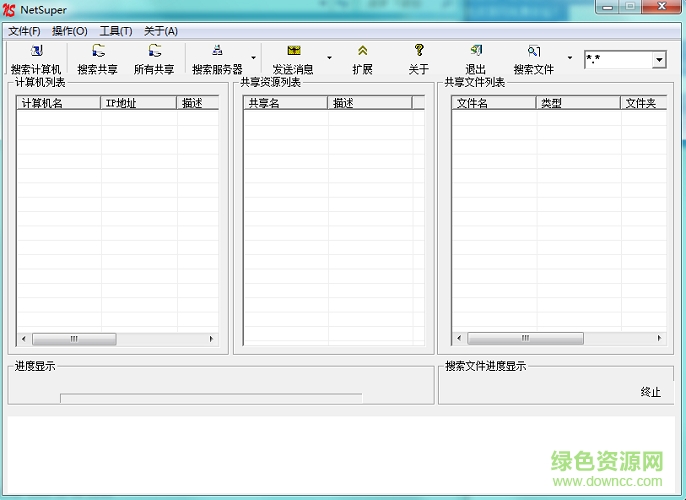Click the 搜索共享 toolbar icon

point(98,51)
